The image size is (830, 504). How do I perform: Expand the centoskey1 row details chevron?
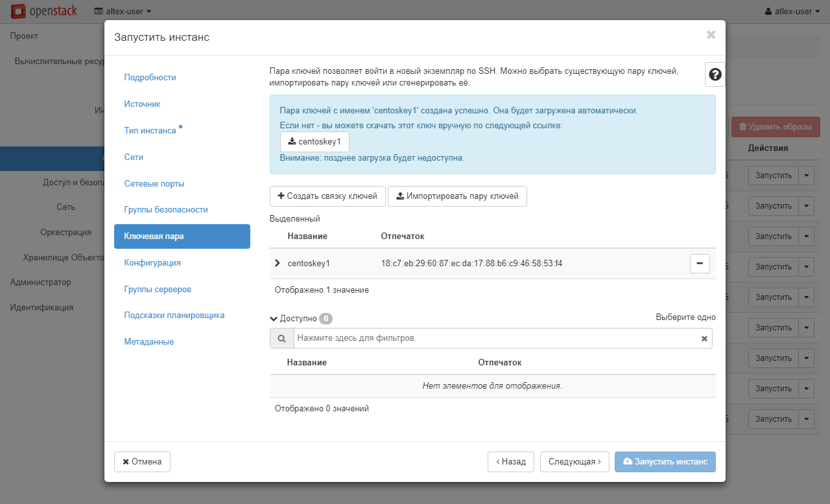[278, 263]
